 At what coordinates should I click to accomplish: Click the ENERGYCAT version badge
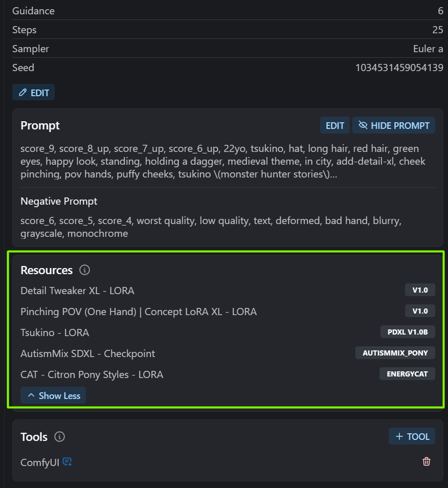point(407,374)
